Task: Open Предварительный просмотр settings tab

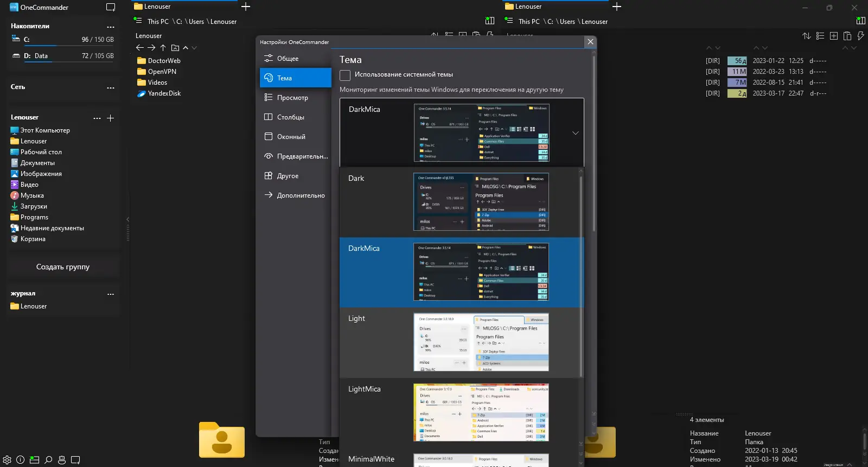Action: click(296, 156)
